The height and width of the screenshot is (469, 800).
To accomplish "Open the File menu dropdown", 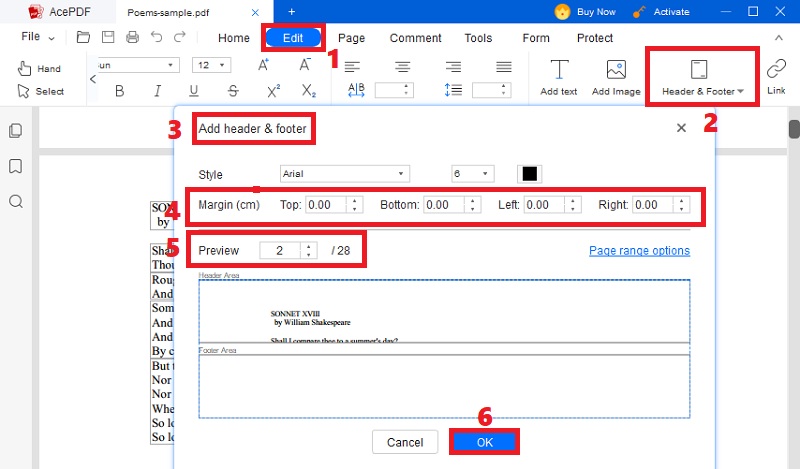I will pyautogui.click(x=38, y=37).
